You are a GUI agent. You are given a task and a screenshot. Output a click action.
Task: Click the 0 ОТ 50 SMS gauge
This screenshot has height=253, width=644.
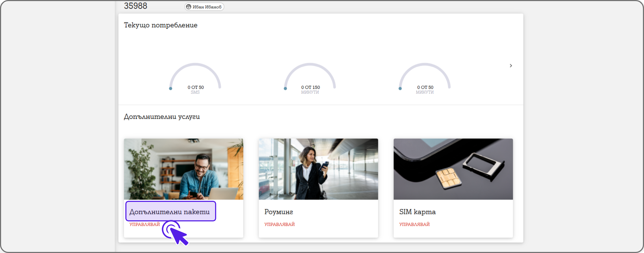[x=195, y=78]
